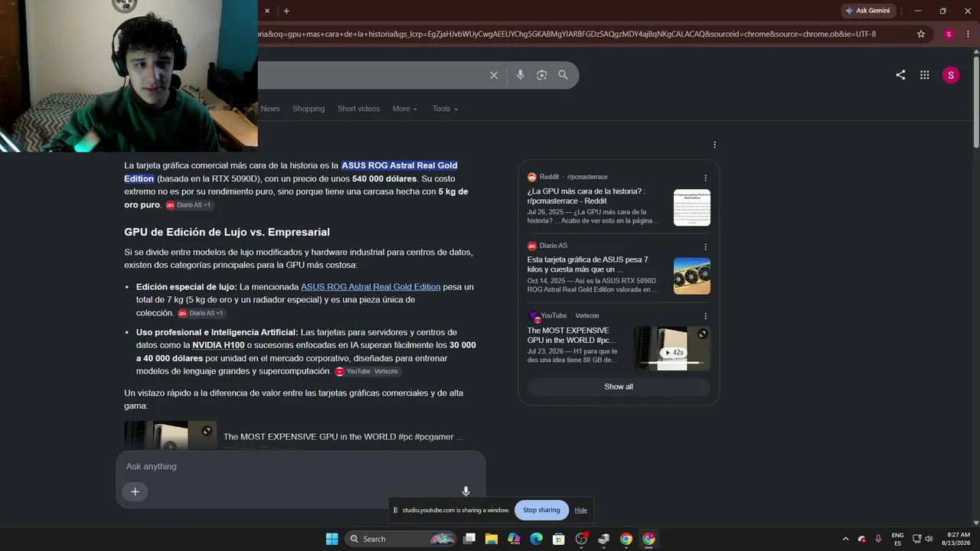980x551 pixels.
Task: Open options for the YouTube Vortecno source card
Action: tap(705, 316)
